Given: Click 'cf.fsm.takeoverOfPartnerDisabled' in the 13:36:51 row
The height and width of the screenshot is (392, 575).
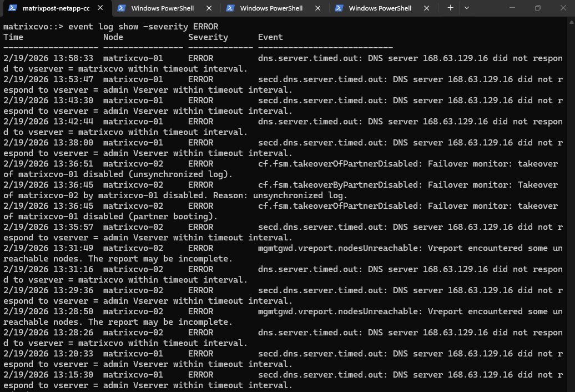Looking at the screenshot, I should click(338, 164).
